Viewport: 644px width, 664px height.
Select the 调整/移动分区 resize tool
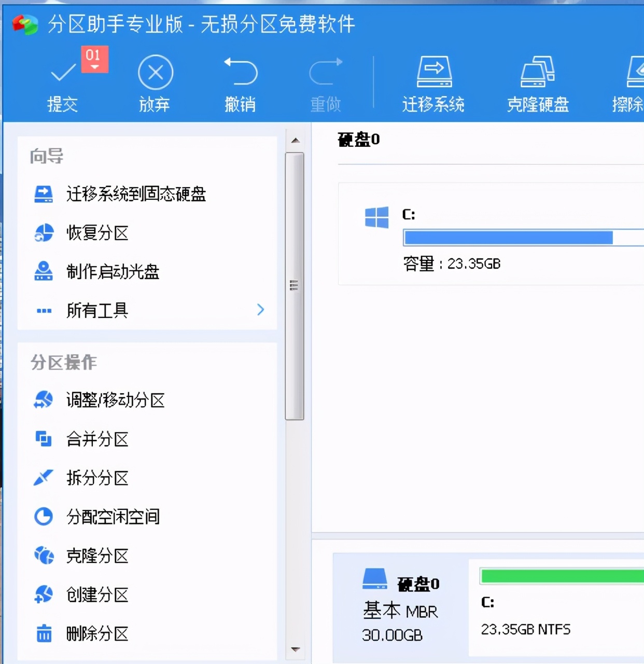tap(115, 400)
